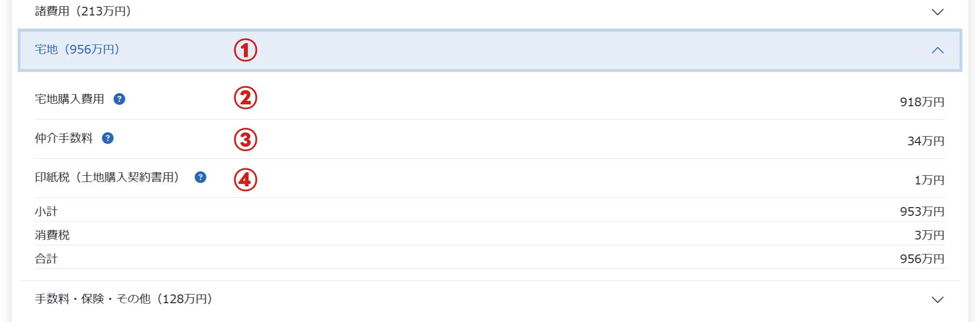The image size is (980, 322).
Task: Expand 手数料・保険・その他 chevron arrow
Action: tap(937, 299)
